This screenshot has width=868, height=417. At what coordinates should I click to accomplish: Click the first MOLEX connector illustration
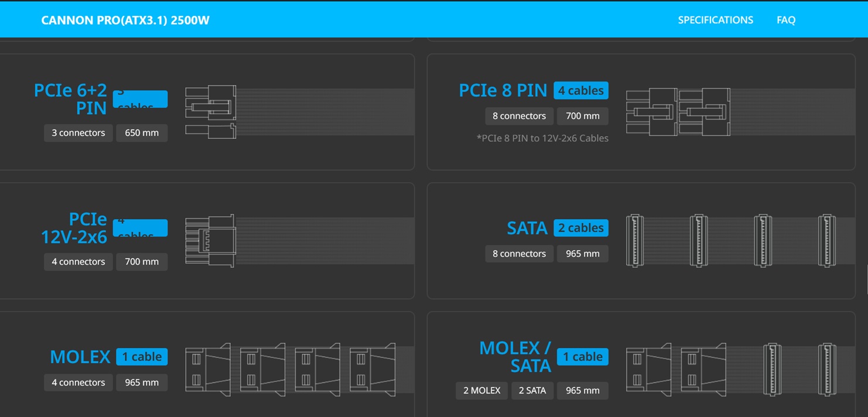pyautogui.click(x=208, y=370)
